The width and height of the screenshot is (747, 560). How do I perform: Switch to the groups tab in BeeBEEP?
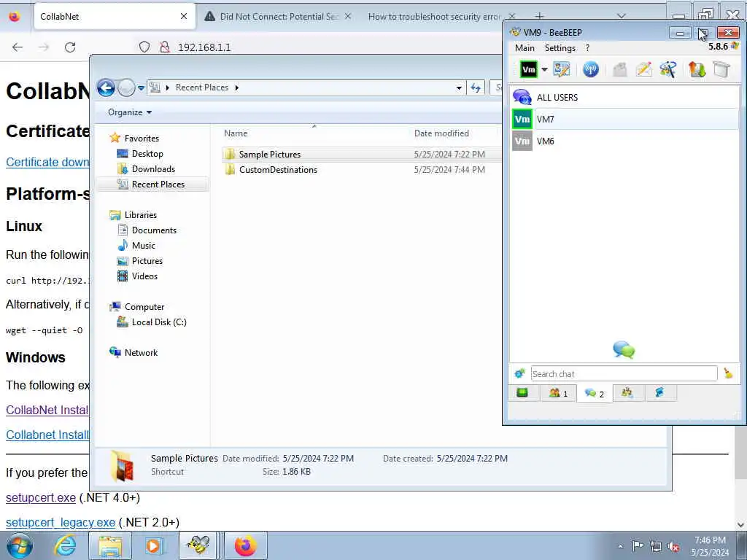tap(627, 393)
